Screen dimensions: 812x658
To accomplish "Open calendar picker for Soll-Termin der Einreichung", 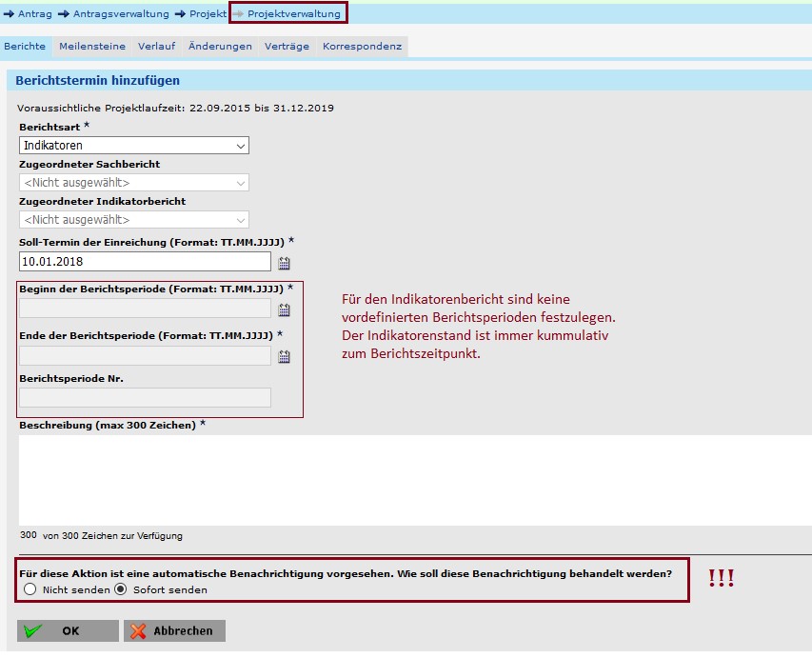I will click(x=284, y=263).
